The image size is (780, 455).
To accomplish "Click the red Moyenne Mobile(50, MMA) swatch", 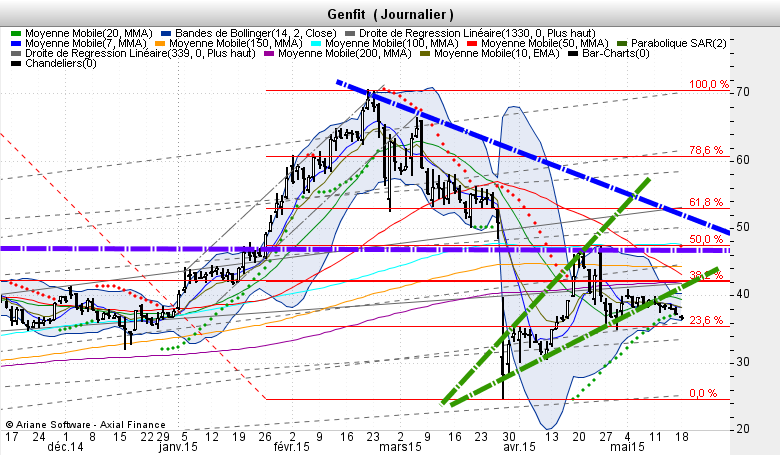I will point(472,44).
